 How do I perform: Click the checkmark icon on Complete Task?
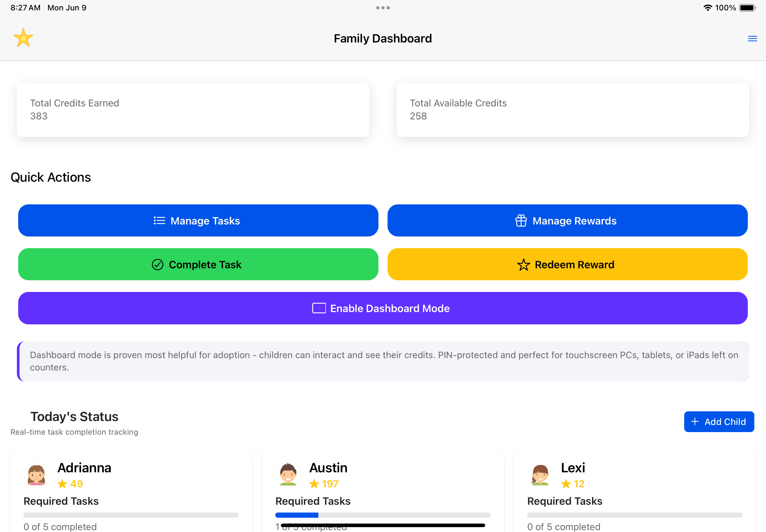tap(158, 264)
